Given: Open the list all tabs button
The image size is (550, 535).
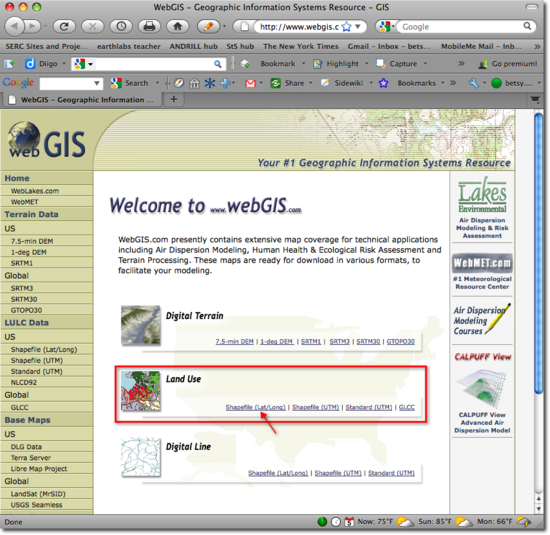Looking at the screenshot, I should click(x=535, y=100).
